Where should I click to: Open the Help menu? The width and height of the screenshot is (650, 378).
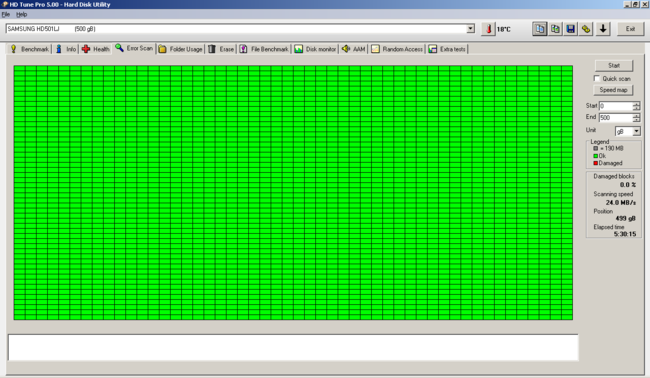(x=22, y=15)
